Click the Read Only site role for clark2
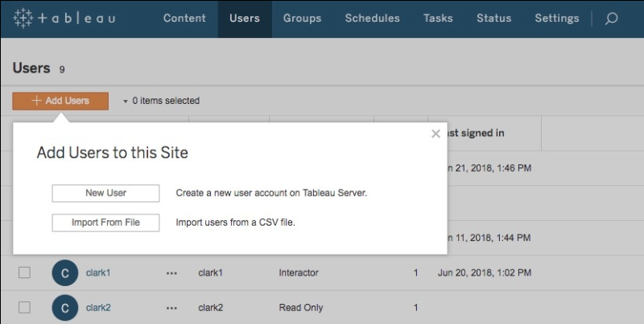 pyautogui.click(x=301, y=308)
